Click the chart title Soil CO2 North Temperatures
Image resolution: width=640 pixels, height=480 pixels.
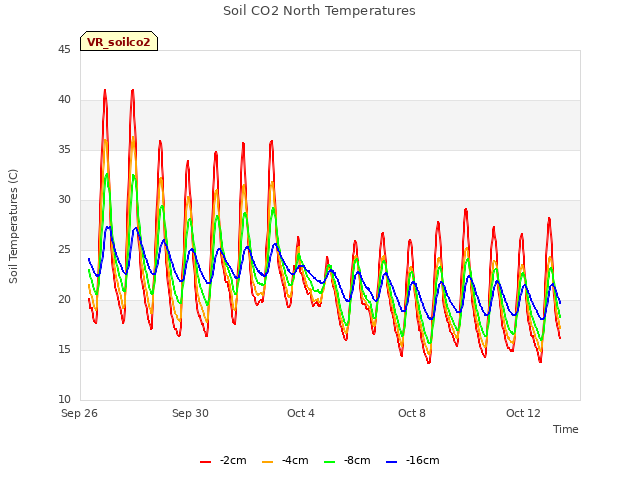click(319, 11)
